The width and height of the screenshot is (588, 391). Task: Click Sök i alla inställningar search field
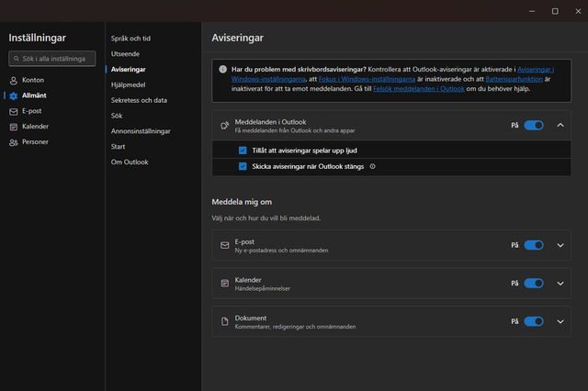52,59
